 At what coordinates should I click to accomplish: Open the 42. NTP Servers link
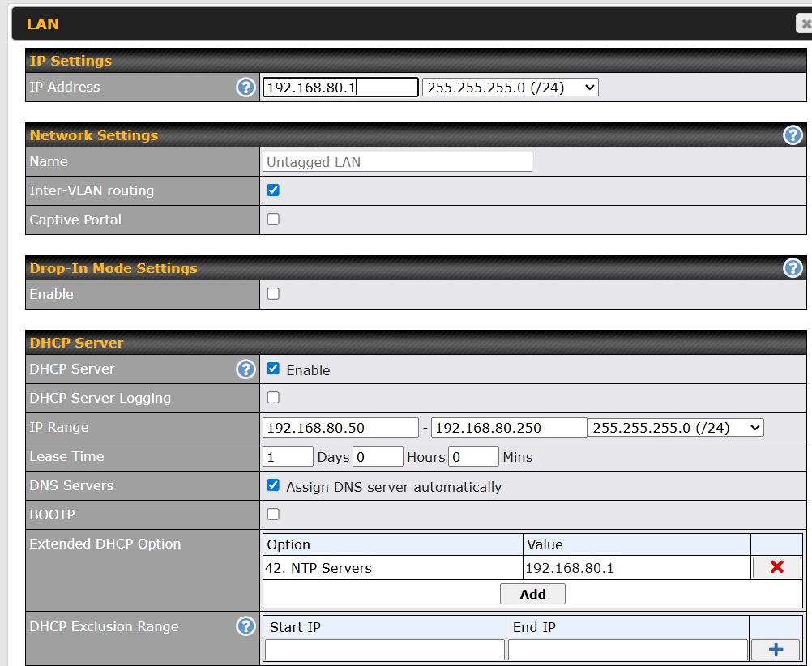318,568
